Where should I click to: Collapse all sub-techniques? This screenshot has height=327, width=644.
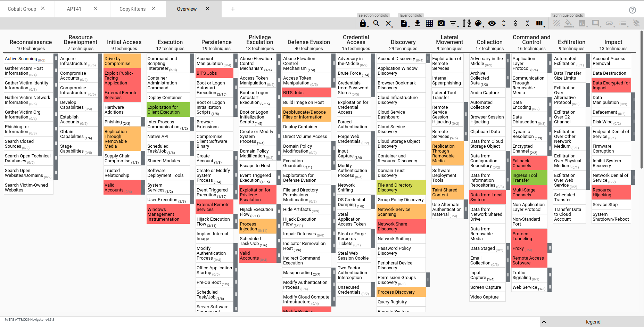pyautogui.click(x=527, y=23)
